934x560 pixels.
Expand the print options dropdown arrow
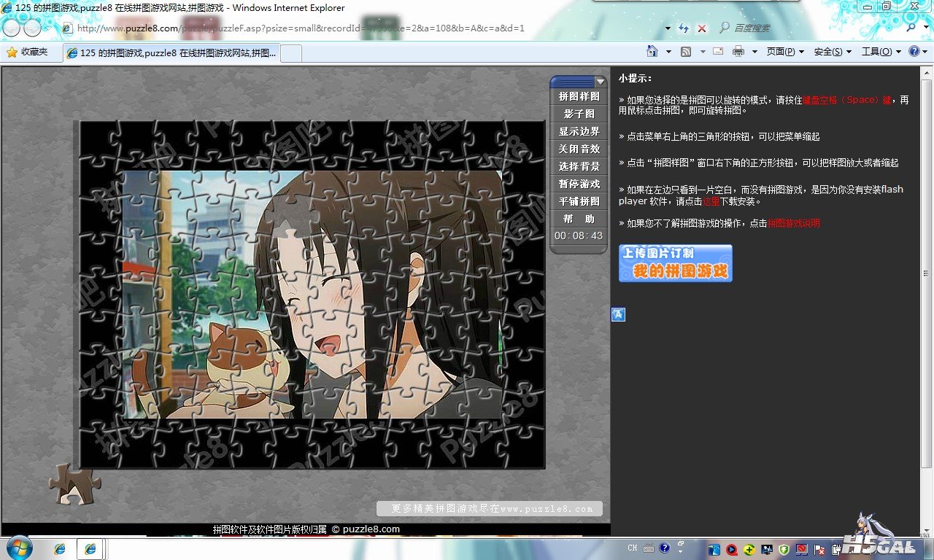coord(754,52)
